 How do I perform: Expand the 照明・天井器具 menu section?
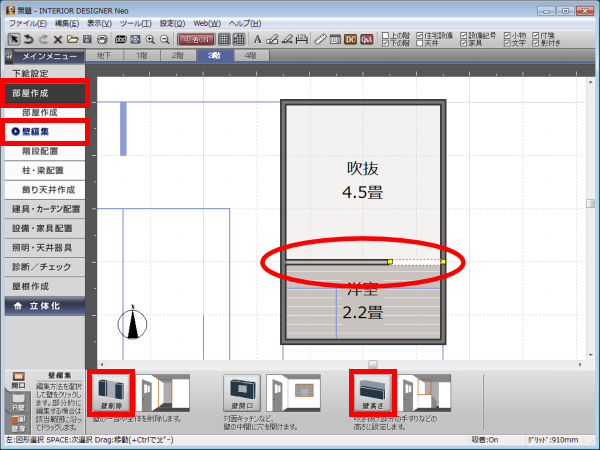(48, 247)
